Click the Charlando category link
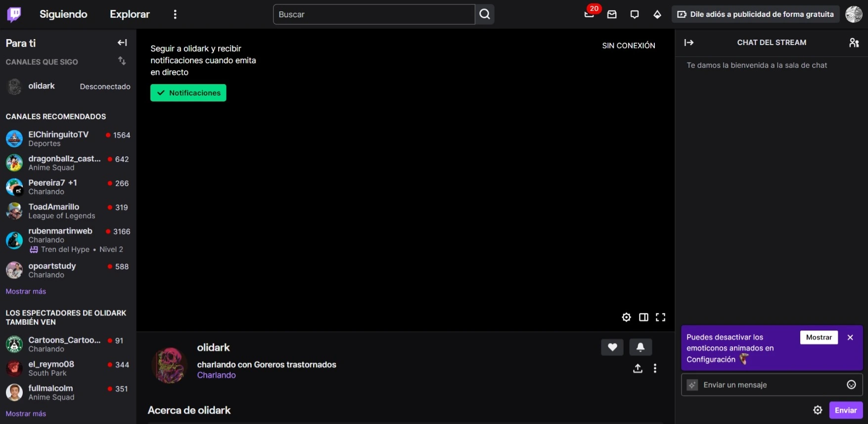This screenshot has width=868, height=424. 216,375
